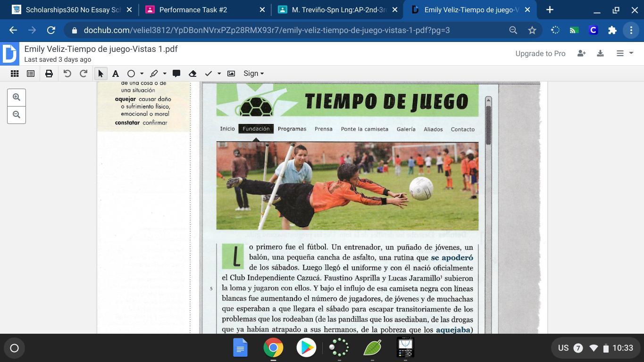Open the ChromeOS launcher circle
644x362 pixels.
click(x=14, y=348)
